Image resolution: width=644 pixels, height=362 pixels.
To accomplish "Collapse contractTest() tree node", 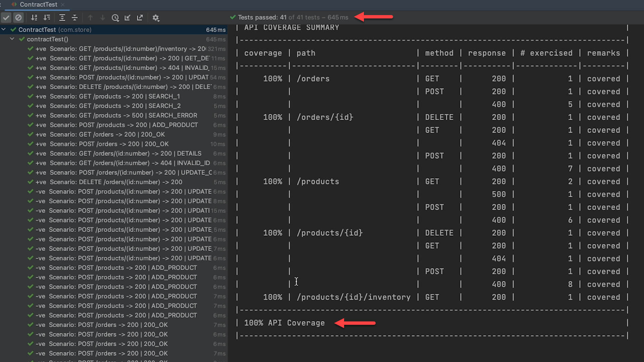I will coord(12,39).
